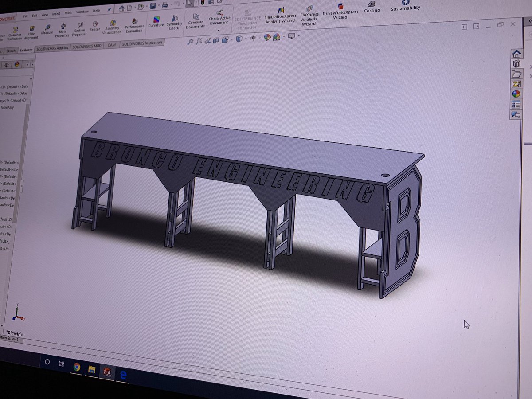
Task: Switch to the CAM tab
Action: click(x=112, y=45)
